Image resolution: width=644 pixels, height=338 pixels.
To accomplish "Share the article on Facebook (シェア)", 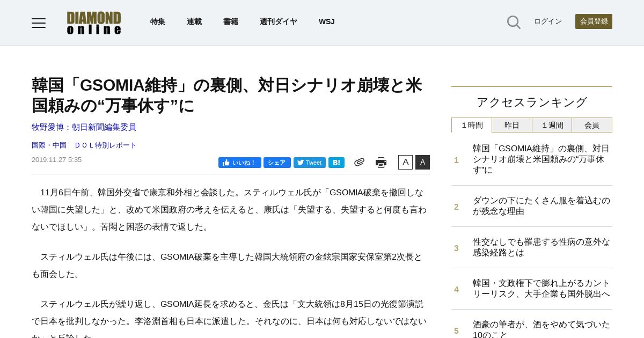I will tap(277, 163).
